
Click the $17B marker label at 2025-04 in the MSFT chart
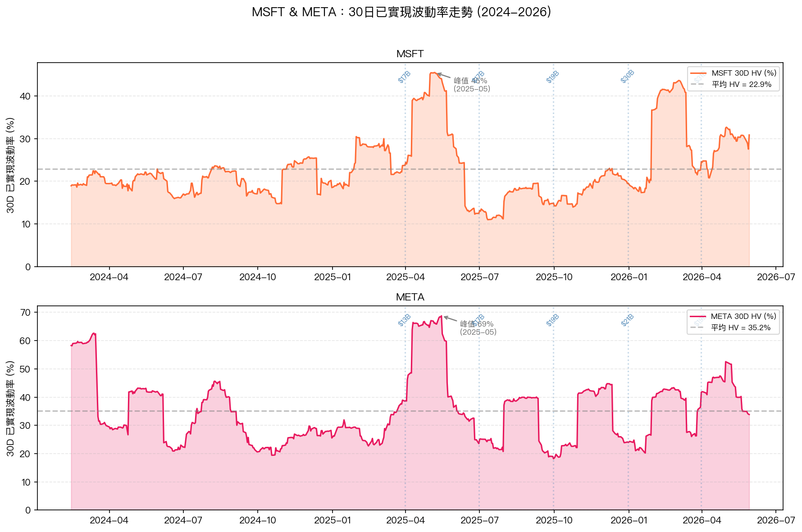coord(404,77)
